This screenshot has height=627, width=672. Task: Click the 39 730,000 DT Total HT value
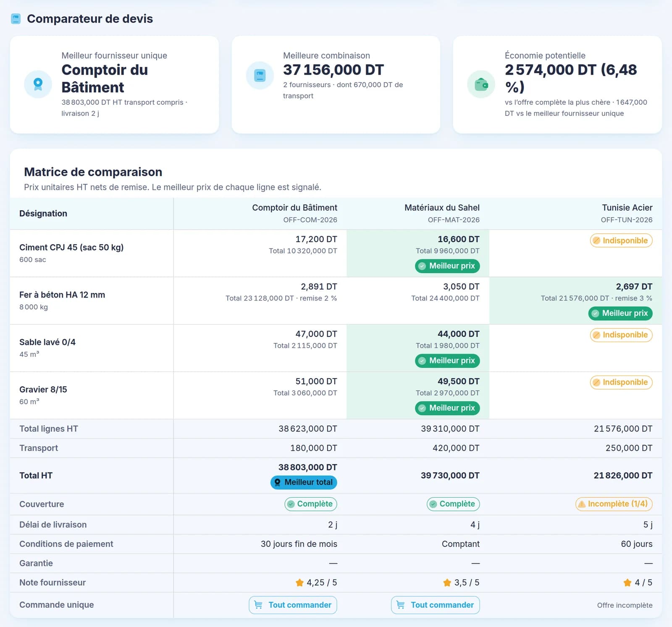450,475
